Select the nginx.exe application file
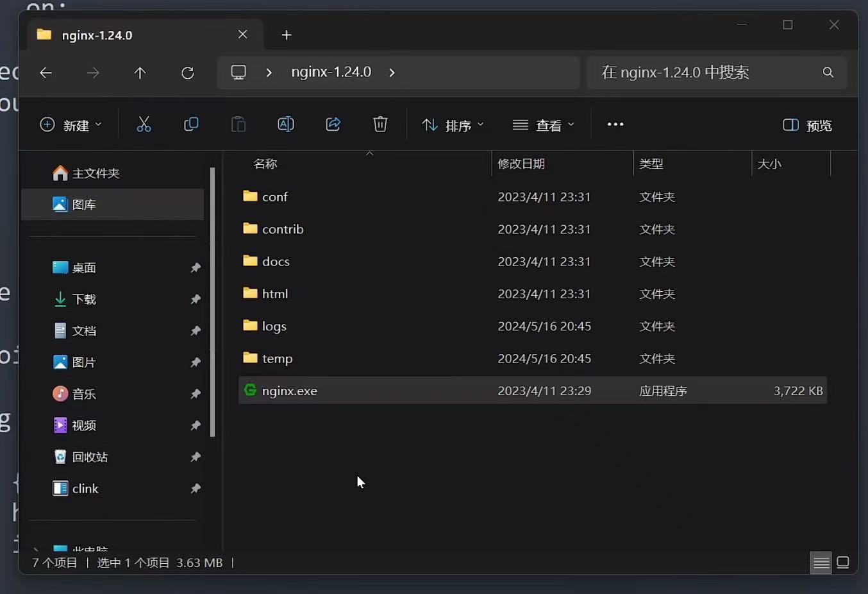Image resolution: width=868 pixels, height=594 pixels. pos(533,391)
